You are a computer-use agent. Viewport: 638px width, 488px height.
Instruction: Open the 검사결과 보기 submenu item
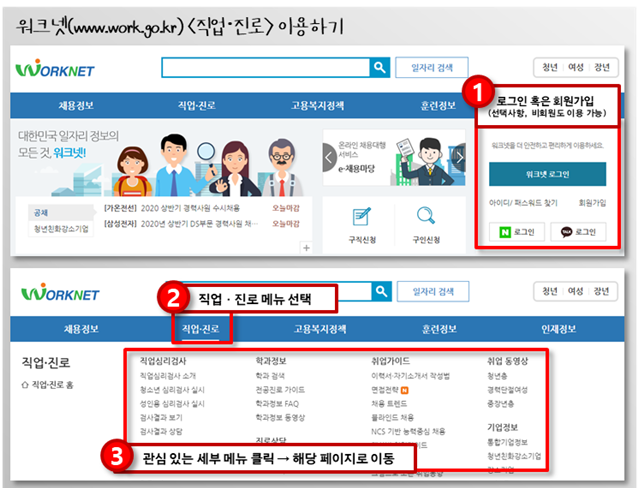(161, 417)
